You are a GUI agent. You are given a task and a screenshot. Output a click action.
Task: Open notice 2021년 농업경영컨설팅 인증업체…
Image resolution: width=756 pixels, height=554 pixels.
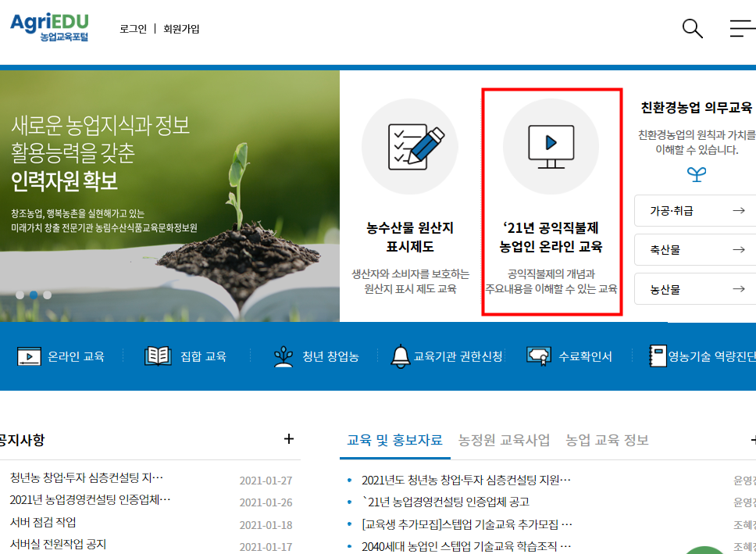[90, 499]
